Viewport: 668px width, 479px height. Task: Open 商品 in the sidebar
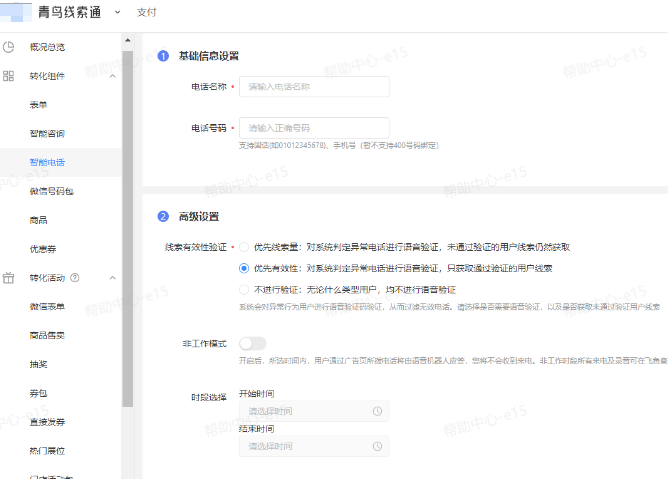click(38, 220)
